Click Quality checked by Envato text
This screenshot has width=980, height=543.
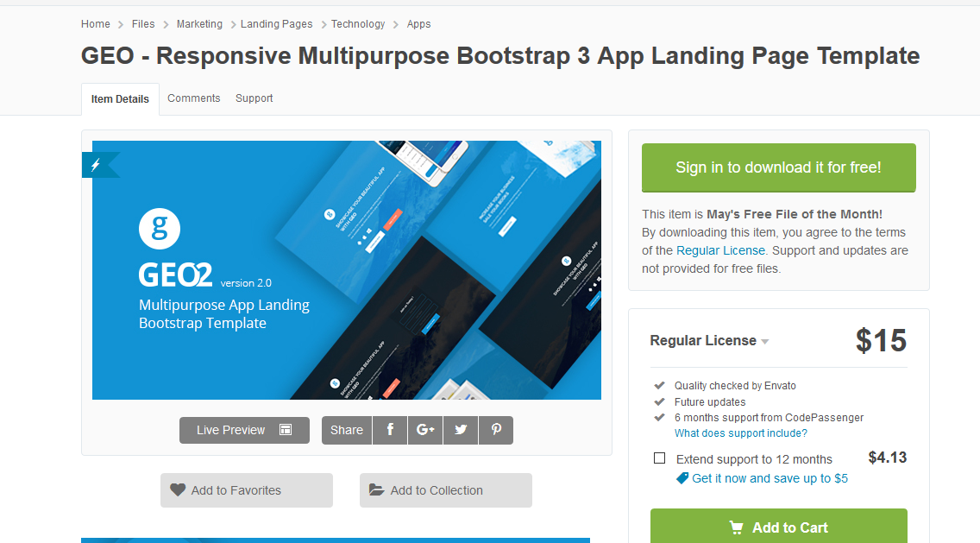[735, 385]
